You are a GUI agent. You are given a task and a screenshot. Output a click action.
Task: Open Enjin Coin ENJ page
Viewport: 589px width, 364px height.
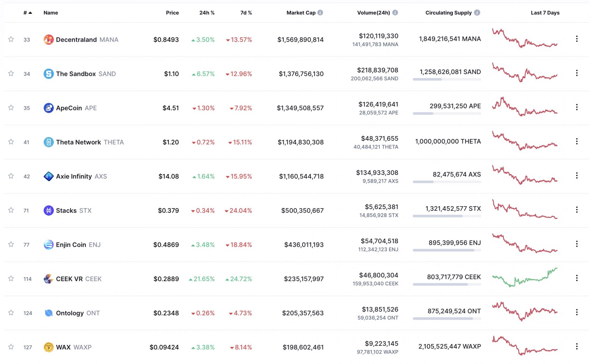pyautogui.click(x=78, y=245)
